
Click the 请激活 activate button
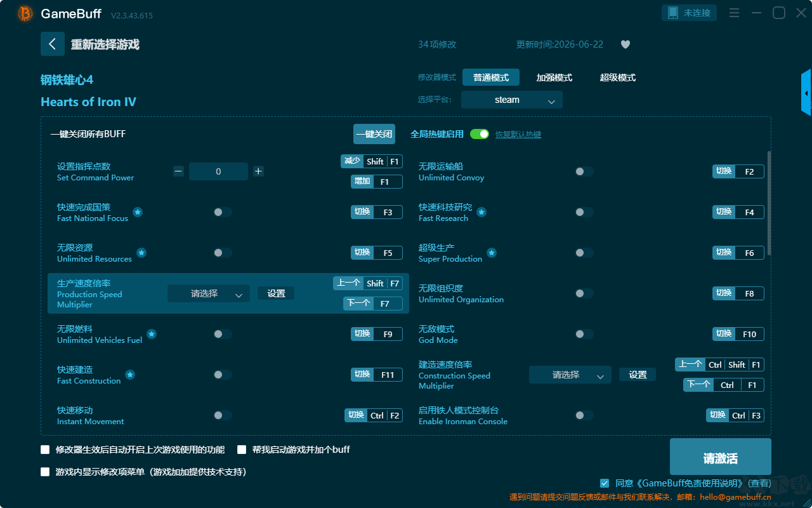click(x=721, y=458)
